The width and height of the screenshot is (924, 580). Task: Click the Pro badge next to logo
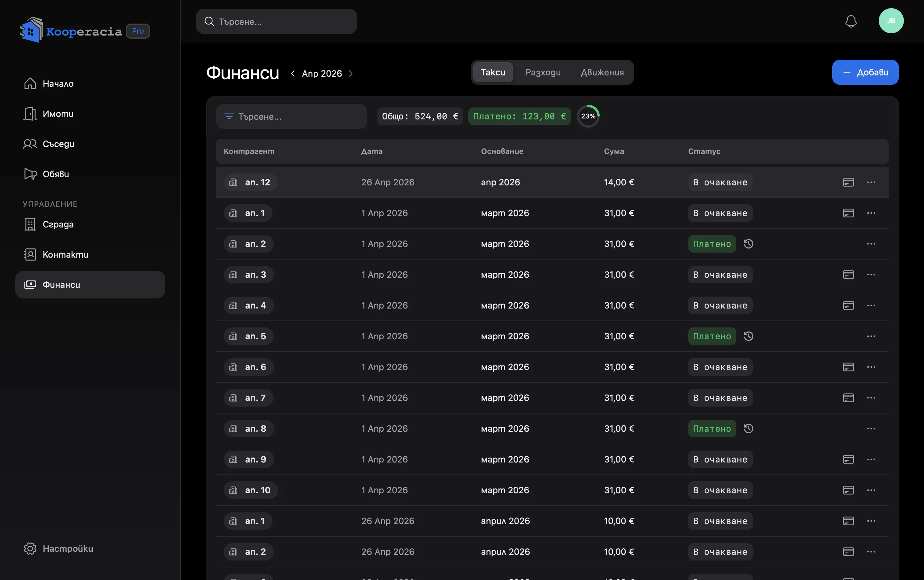(x=138, y=31)
